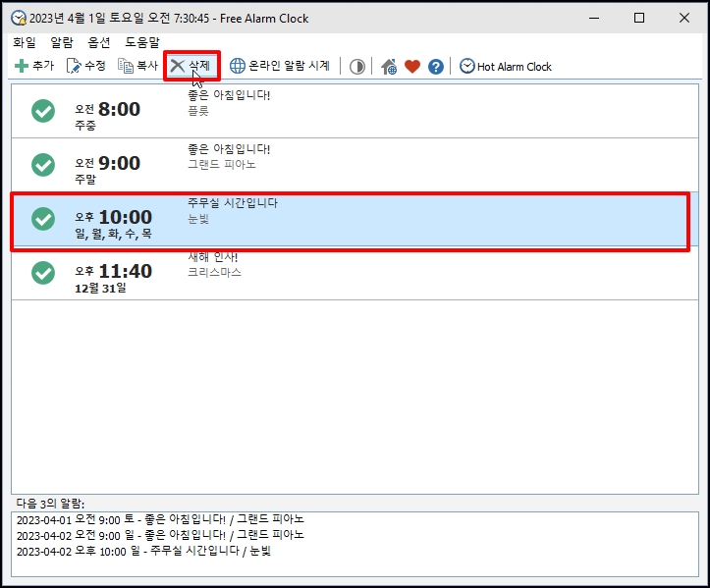Click the 눈빛 label in the 10:00 alarm row
This screenshot has height=588, width=710.
(198, 219)
